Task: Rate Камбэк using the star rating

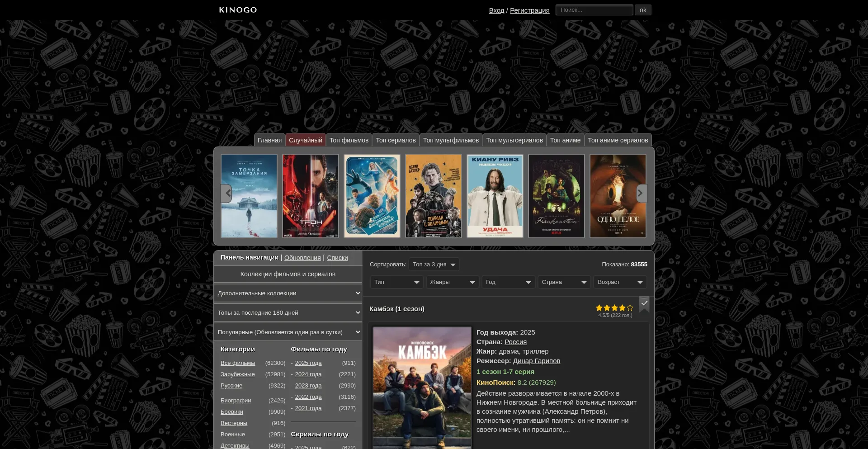Action: coord(614,308)
